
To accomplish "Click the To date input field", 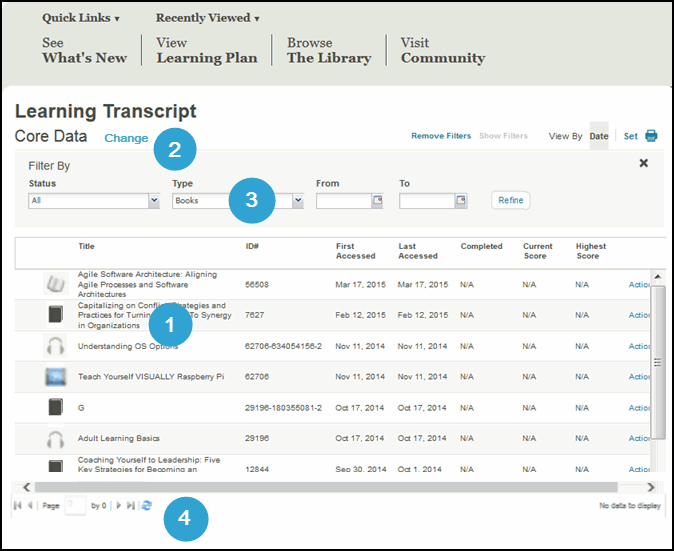I will 427,201.
